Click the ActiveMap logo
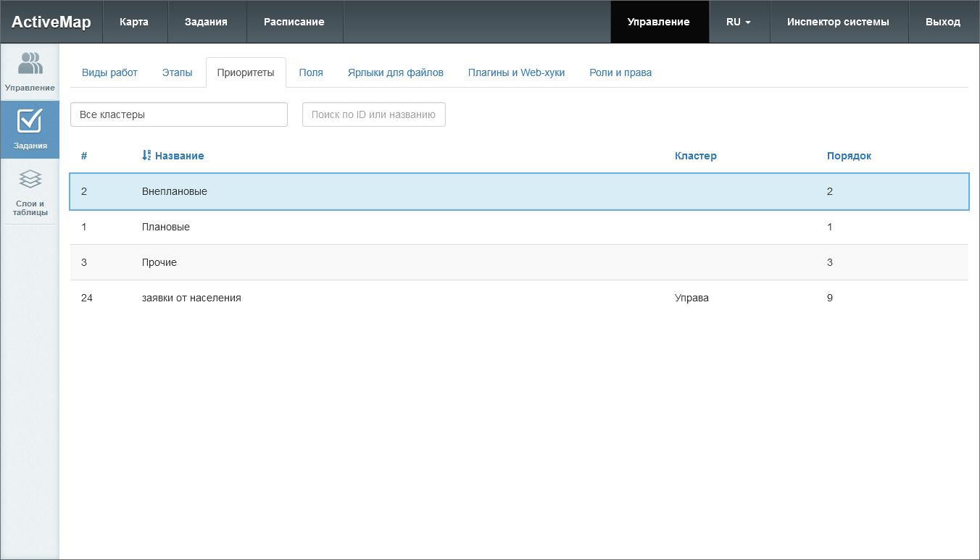The width and height of the screenshot is (980, 560). (x=51, y=22)
